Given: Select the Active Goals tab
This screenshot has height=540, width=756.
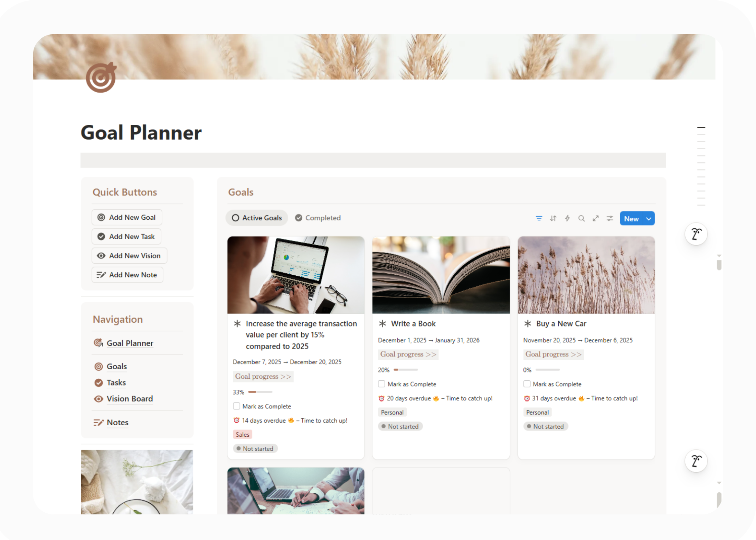Looking at the screenshot, I should tap(257, 218).
